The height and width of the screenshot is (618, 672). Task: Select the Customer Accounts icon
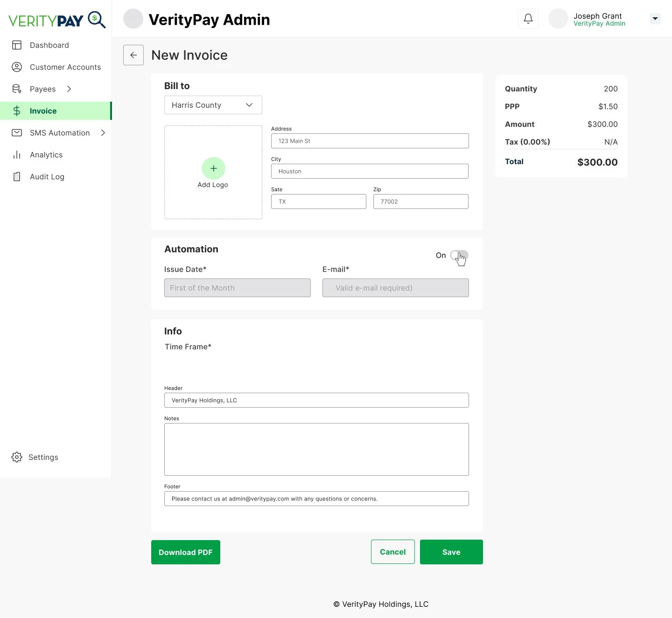[17, 67]
